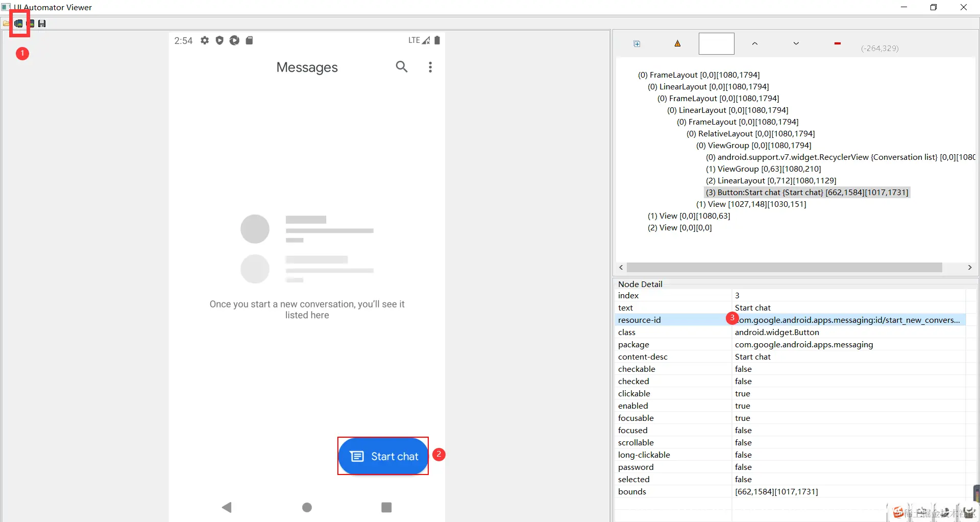Image resolution: width=980 pixels, height=522 pixels.
Task: Click settings gear in phone status bar
Action: point(205,40)
